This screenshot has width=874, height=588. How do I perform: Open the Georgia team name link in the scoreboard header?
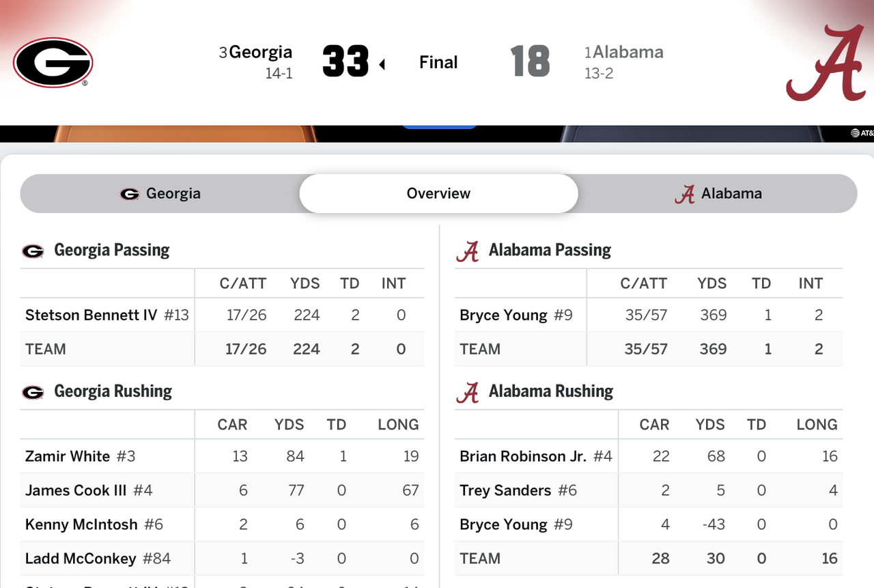261,52
